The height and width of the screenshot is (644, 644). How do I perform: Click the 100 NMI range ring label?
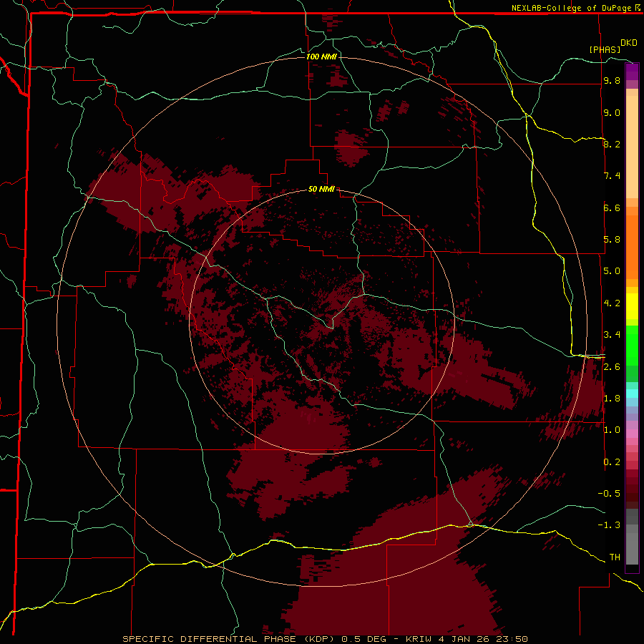(x=321, y=57)
